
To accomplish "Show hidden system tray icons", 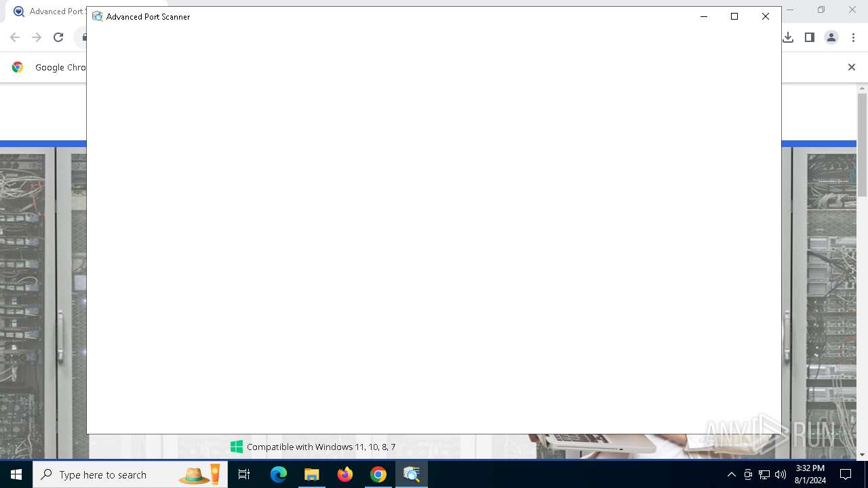I will (x=731, y=474).
